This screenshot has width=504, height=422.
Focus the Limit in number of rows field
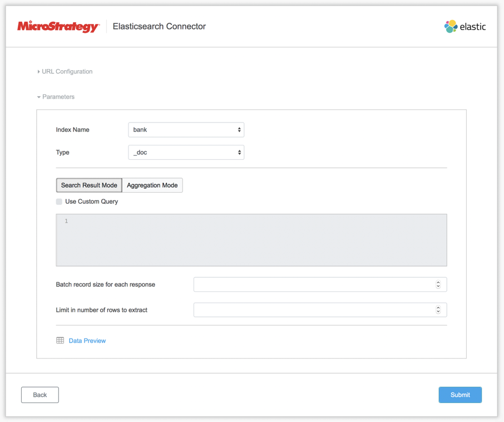[314, 310]
